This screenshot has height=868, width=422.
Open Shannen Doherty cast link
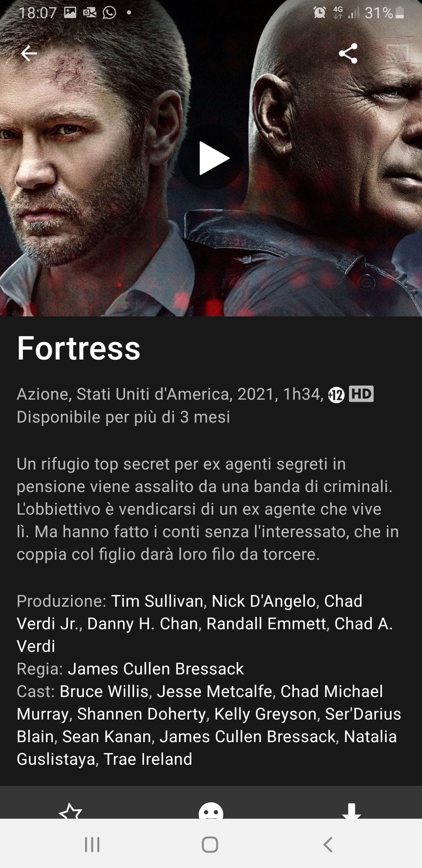coord(141,714)
